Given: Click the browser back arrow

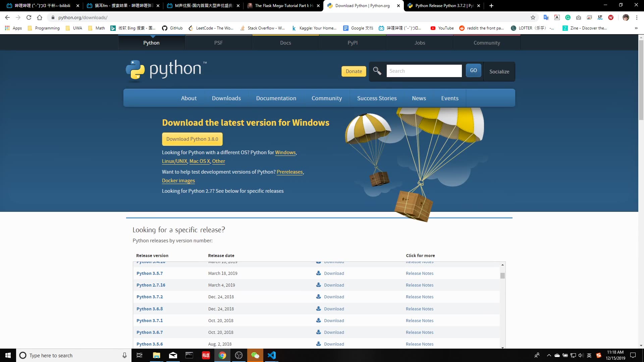Looking at the screenshot, I should point(7,17).
